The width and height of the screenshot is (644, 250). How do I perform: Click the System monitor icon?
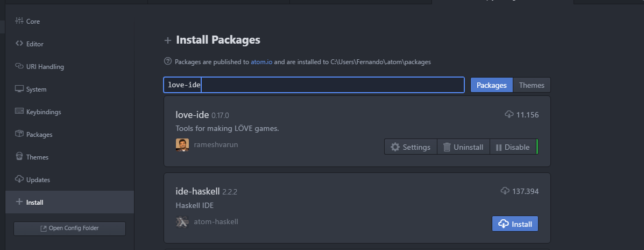[19, 89]
